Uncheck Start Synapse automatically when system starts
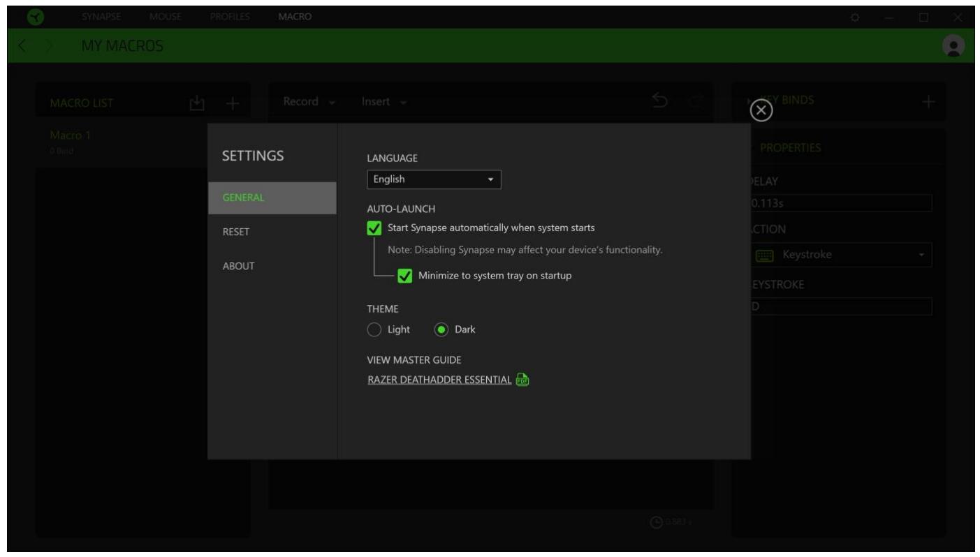The height and width of the screenshot is (557, 980). point(374,228)
